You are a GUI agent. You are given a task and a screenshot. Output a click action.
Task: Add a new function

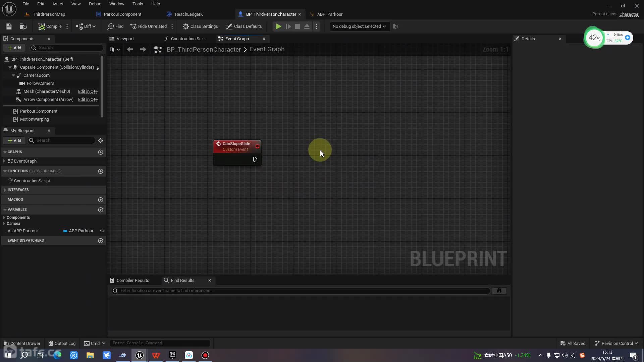click(101, 171)
